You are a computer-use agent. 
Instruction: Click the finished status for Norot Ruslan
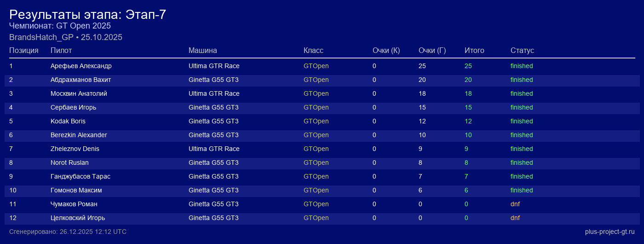point(522,163)
